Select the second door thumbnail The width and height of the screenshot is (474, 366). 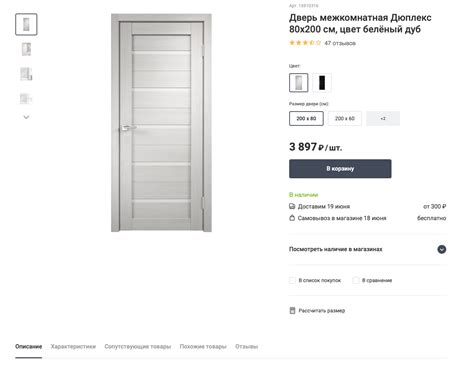click(x=26, y=49)
